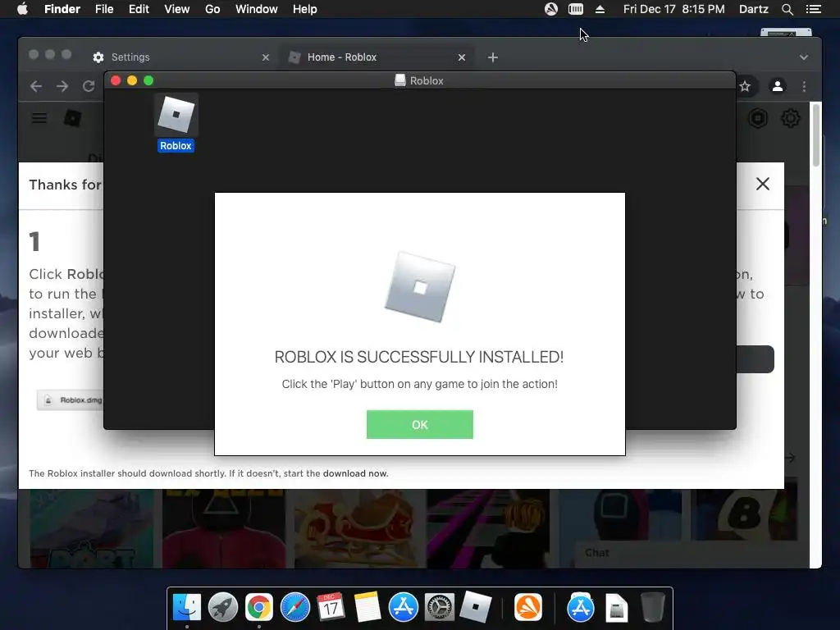Viewport: 840px width, 630px height.
Task: Open first game thumbnail in Chrome
Action: pyautogui.click(x=91, y=528)
